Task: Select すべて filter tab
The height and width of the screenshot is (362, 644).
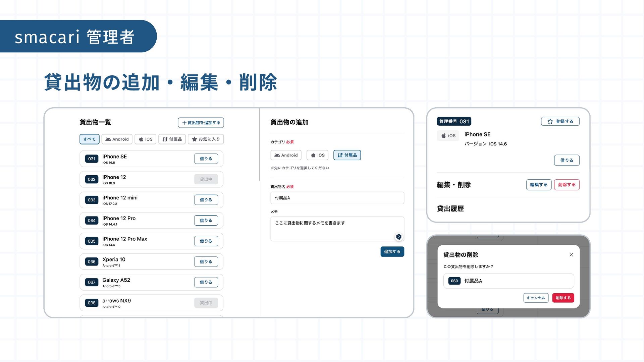Action: [89, 139]
